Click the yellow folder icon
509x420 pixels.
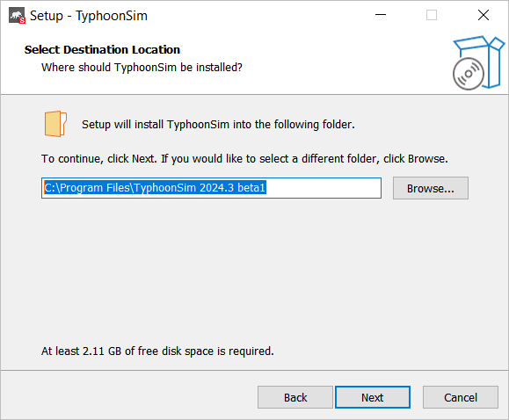click(x=55, y=124)
